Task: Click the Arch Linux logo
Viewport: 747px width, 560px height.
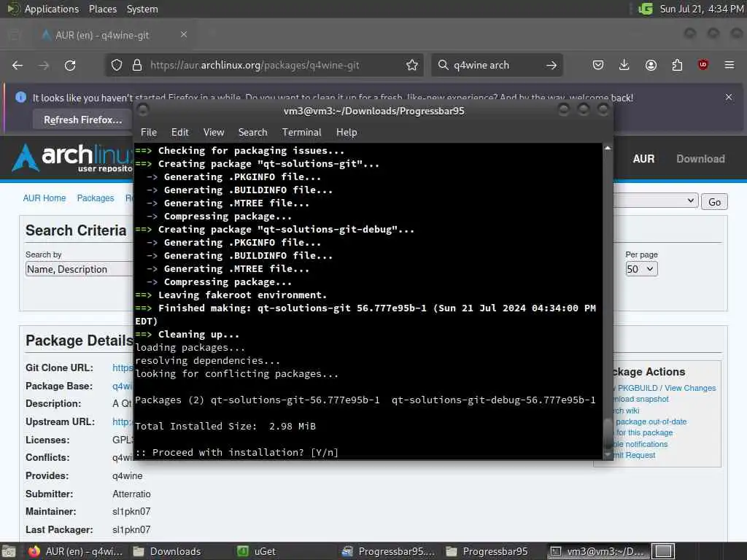Action: [72, 157]
